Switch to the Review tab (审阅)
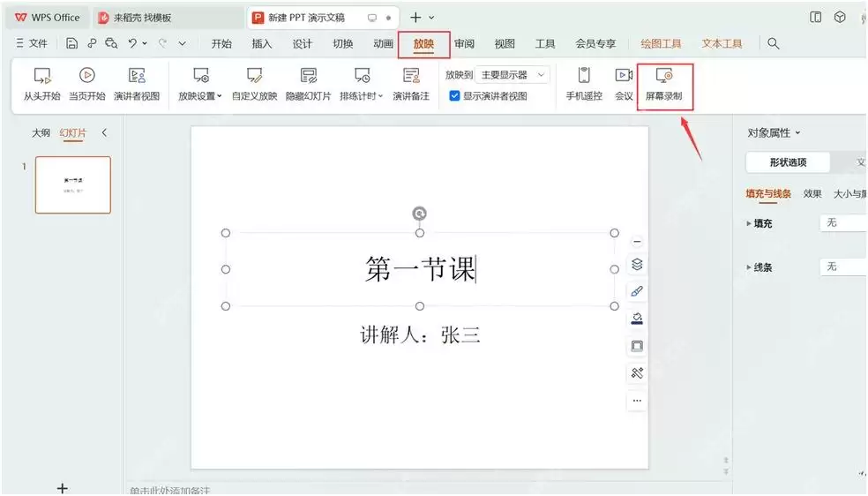This screenshot has width=868, height=496. click(464, 44)
